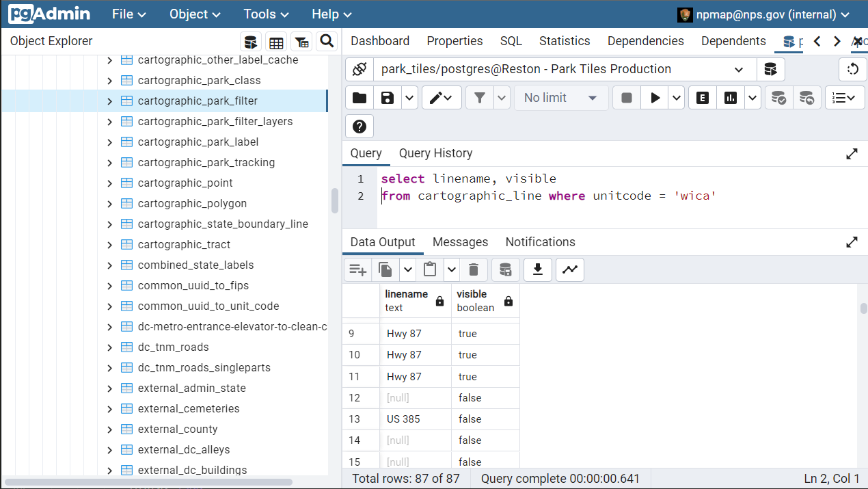Open the File menu
The height and width of the screenshot is (489, 868).
[129, 14]
